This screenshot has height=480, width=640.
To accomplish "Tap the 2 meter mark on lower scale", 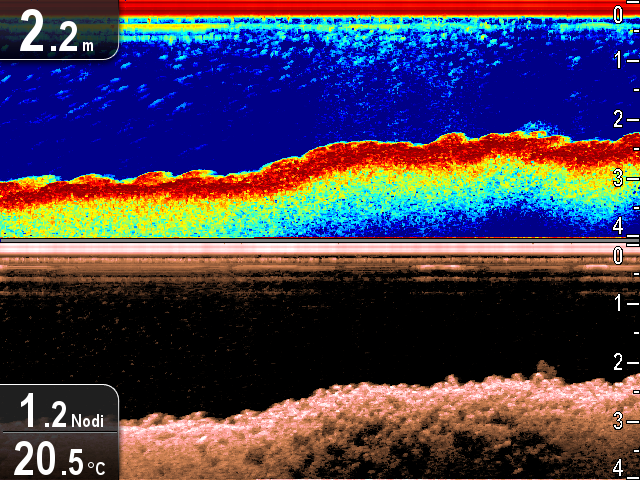I will pyautogui.click(x=618, y=361).
